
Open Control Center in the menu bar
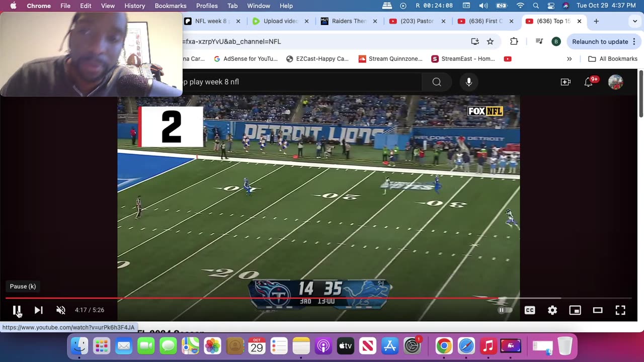pos(551,6)
